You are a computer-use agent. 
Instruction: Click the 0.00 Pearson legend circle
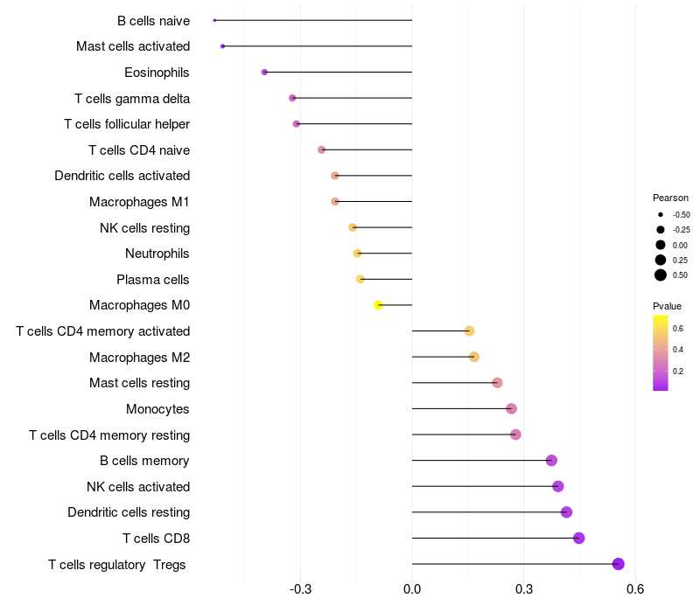point(661,245)
